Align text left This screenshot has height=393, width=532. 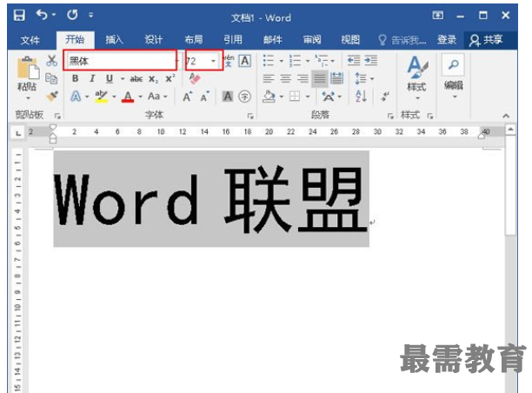[x=269, y=79]
